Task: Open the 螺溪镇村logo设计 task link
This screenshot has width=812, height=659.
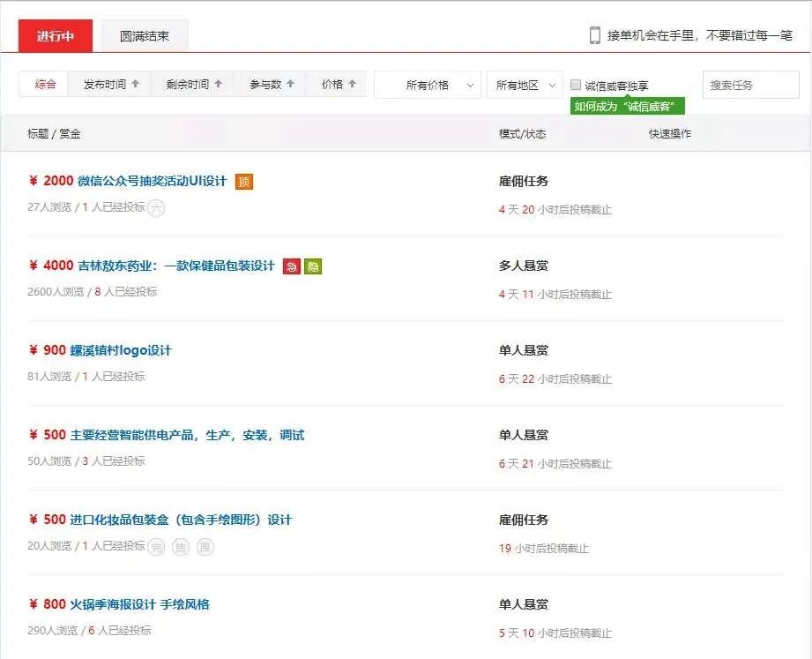Action: [x=121, y=349]
